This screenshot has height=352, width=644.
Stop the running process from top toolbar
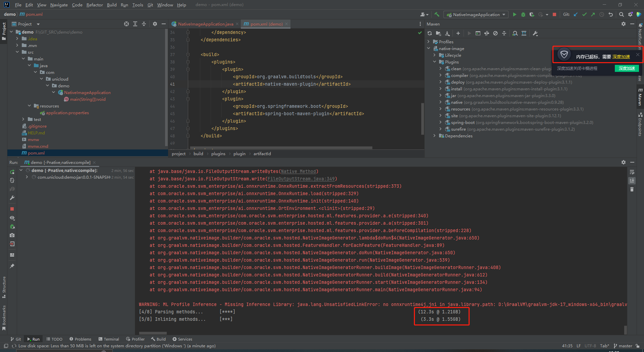pos(554,14)
